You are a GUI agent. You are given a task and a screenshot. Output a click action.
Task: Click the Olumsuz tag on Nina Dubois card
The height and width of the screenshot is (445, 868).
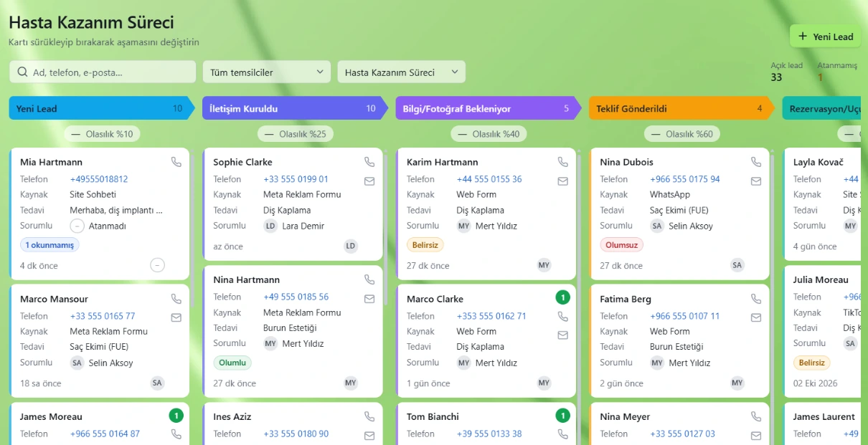coord(621,245)
